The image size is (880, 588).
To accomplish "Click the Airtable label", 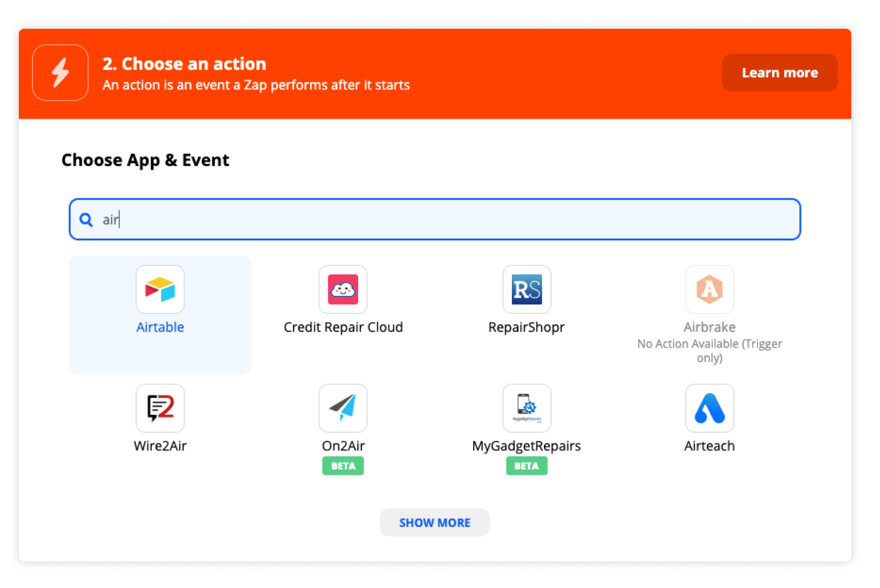I will click(160, 327).
